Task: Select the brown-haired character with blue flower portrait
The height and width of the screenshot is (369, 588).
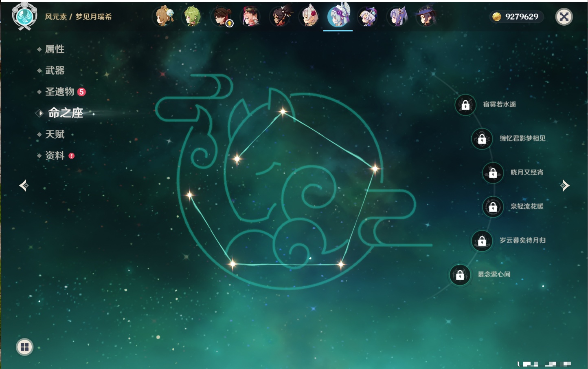Action: [163, 17]
